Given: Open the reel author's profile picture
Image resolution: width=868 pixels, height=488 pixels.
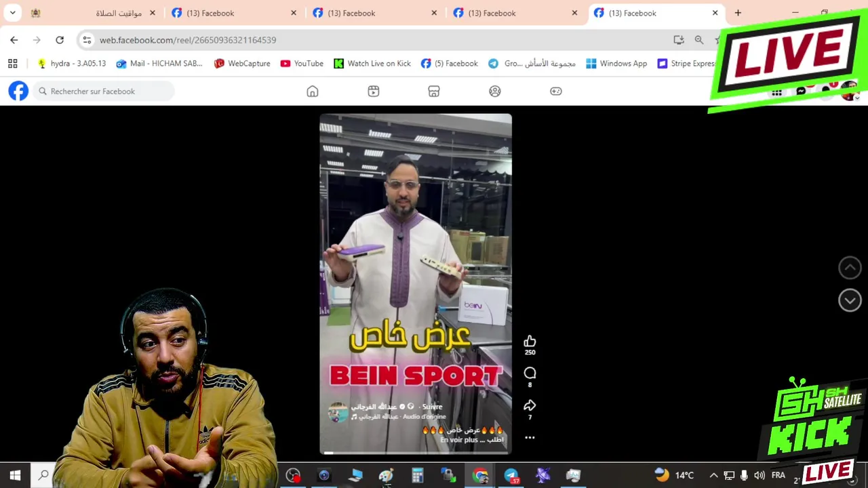Looking at the screenshot, I should (x=338, y=411).
